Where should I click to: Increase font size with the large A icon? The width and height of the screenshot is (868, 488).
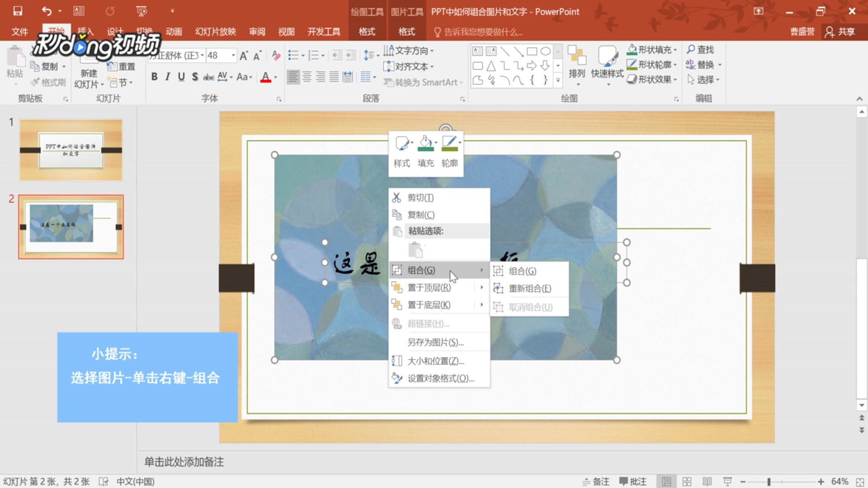[x=244, y=56]
